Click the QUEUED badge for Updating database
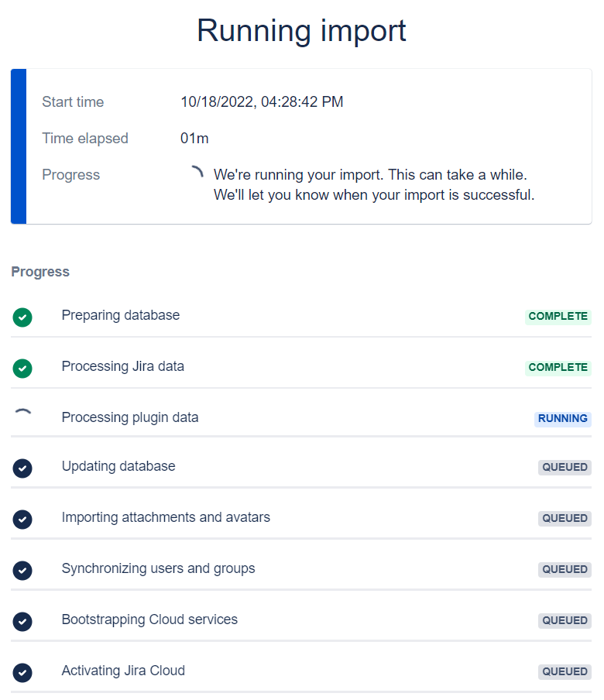 [x=565, y=468]
